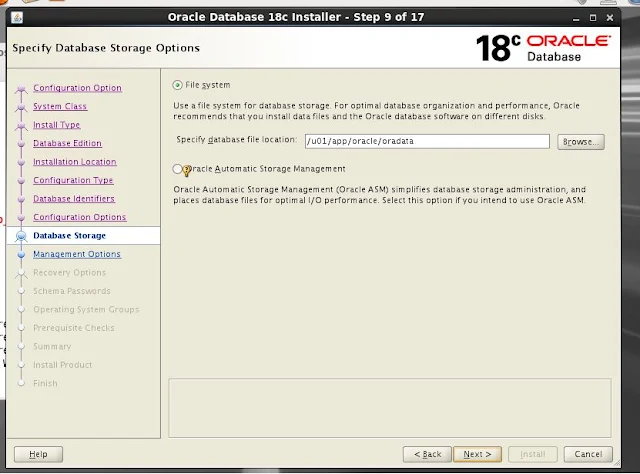This screenshot has width=640, height=474.
Task: Open the Configuration Options step link
Action: 80,217
